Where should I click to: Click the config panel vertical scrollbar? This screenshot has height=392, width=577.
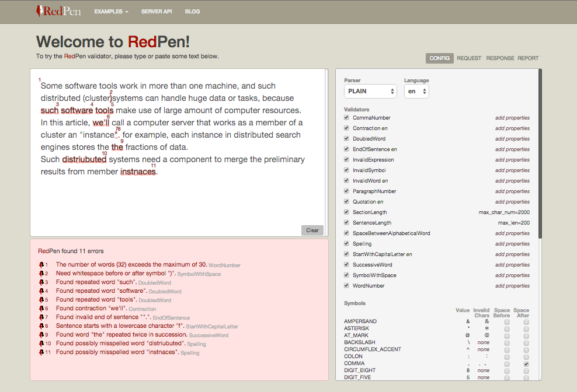coord(540,152)
